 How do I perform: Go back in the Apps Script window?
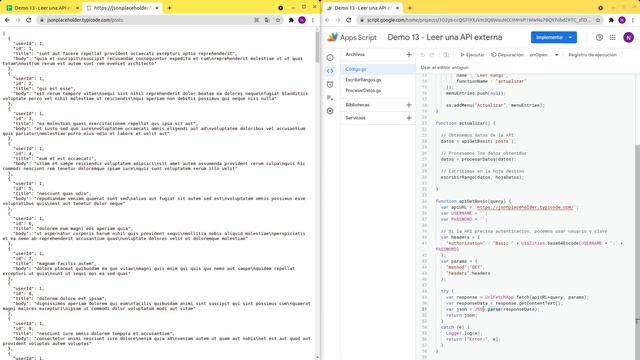tap(327, 20)
